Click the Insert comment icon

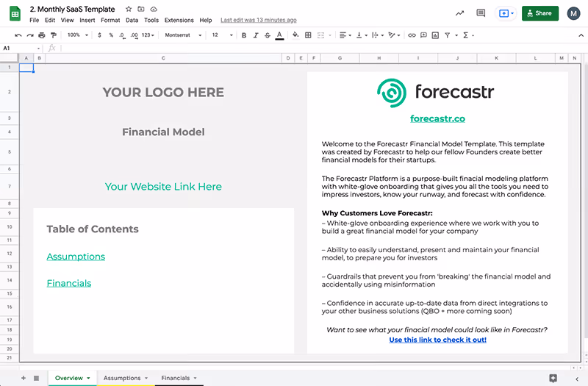[x=424, y=35]
